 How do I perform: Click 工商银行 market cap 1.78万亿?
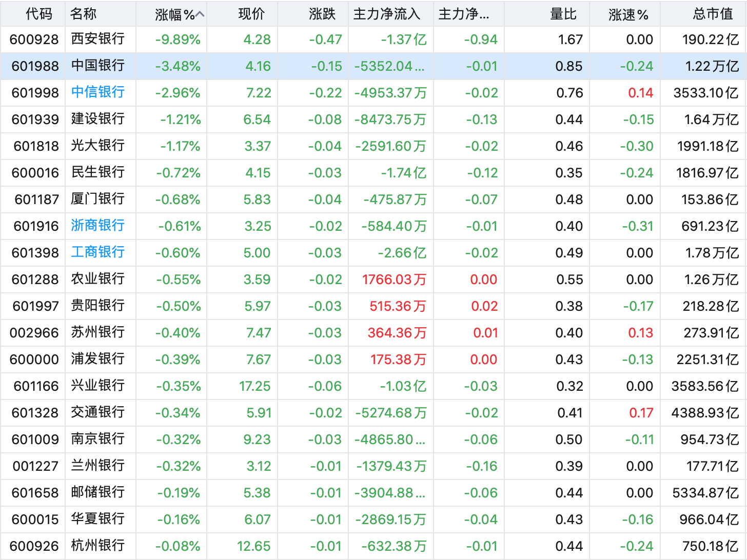712,253
